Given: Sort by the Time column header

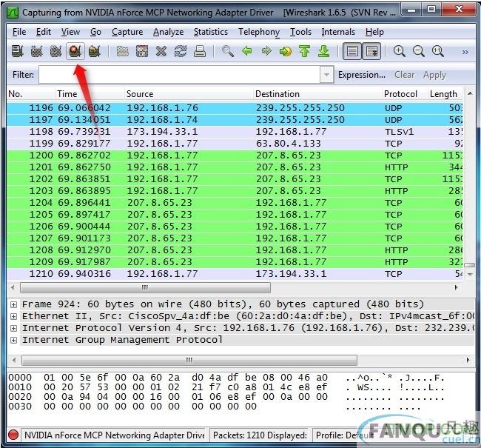Looking at the screenshot, I should pos(90,93).
